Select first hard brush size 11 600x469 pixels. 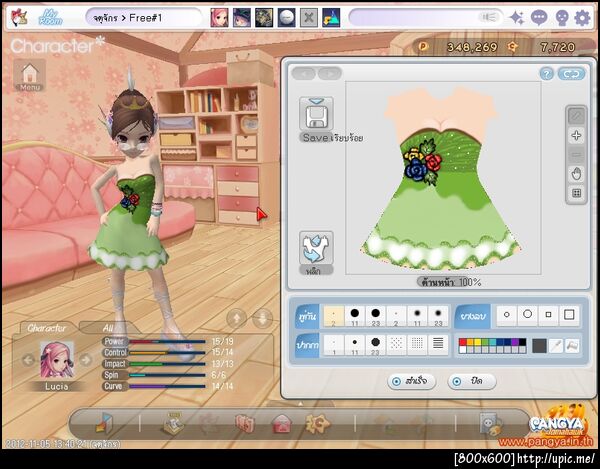tap(355, 316)
